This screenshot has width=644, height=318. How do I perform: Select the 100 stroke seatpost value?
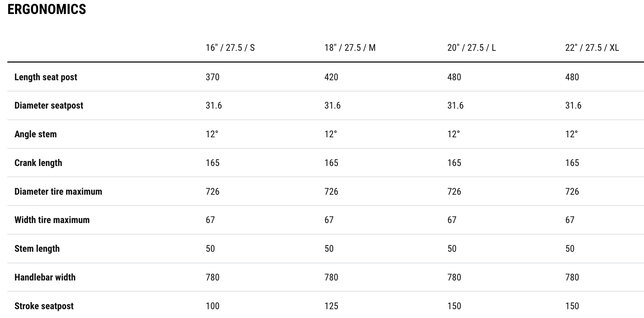(x=212, y=306)
